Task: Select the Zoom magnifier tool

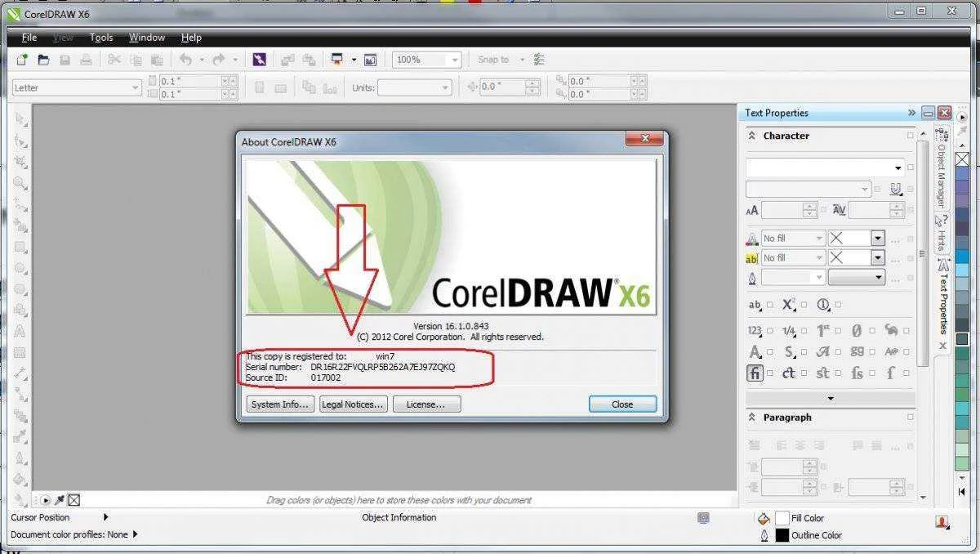Action: tap(21, 183)
